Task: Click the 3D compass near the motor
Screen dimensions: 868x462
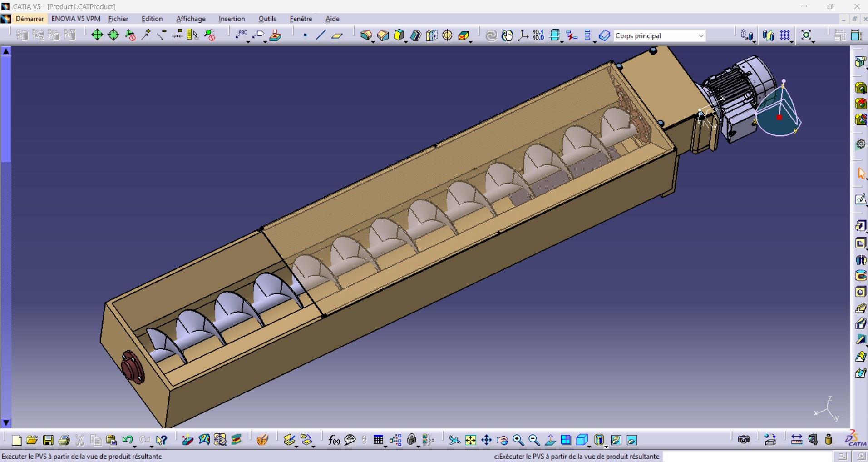Action: point(779,109)
